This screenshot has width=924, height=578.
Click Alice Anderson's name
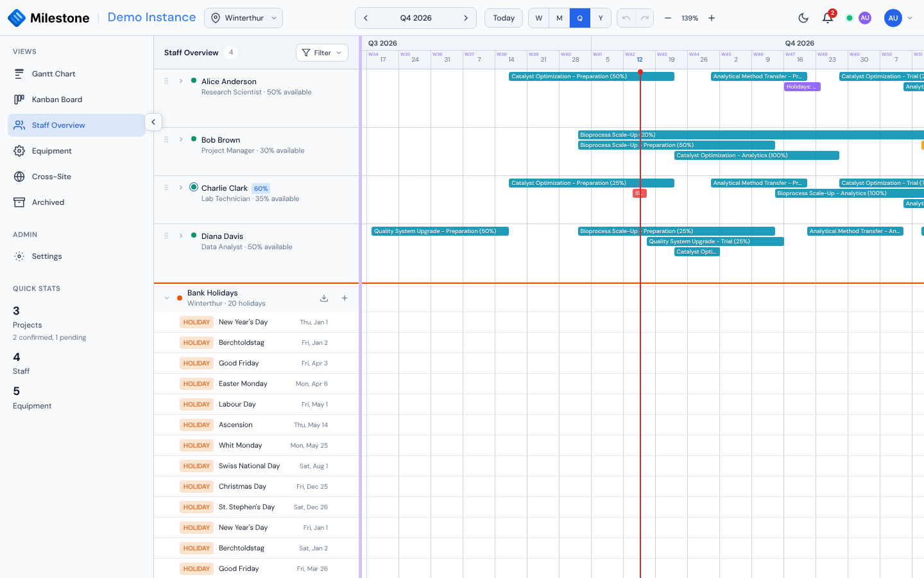[x=229, y=82]
